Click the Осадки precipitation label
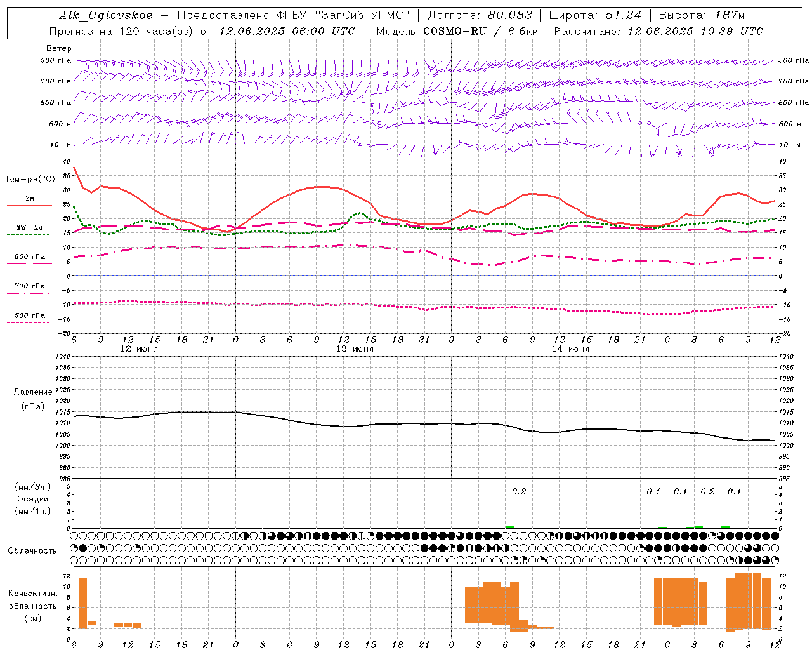This screenshot has width=812, height=650. tap(32, 499)
